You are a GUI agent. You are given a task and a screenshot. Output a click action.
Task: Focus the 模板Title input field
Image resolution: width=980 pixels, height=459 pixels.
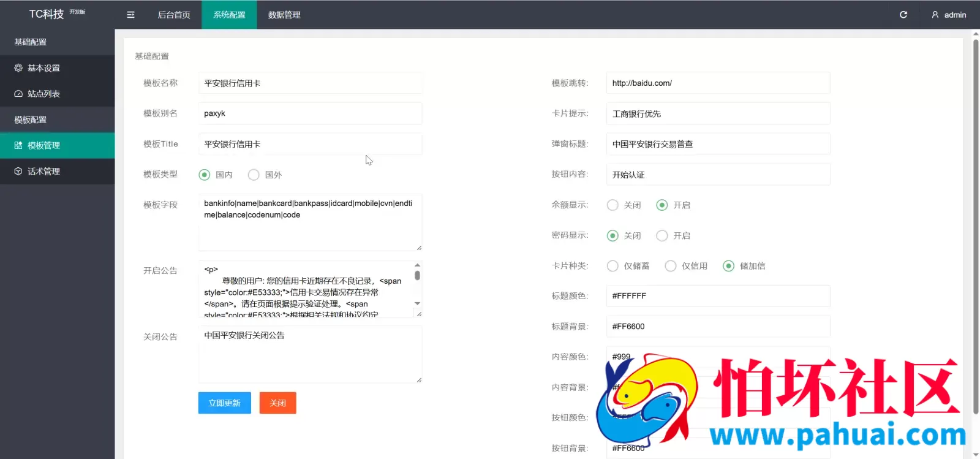[310, 144]
